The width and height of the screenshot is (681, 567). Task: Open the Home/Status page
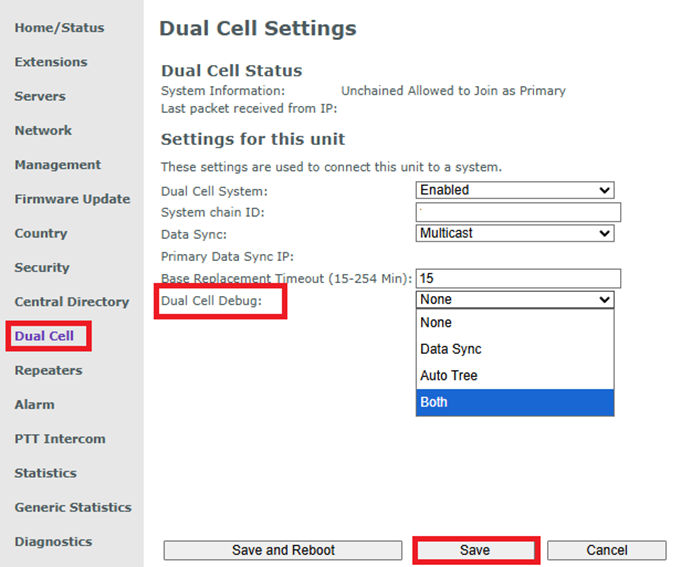(x=59, y=28)
